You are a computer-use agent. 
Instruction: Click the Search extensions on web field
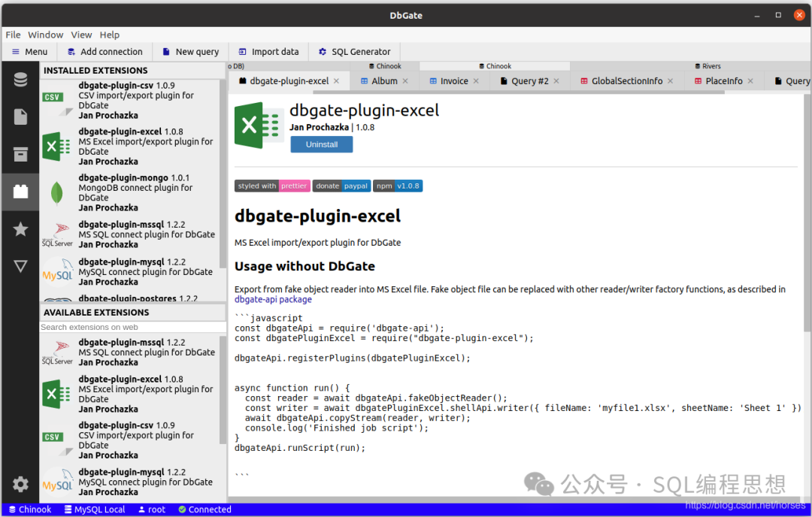point(132,328)
